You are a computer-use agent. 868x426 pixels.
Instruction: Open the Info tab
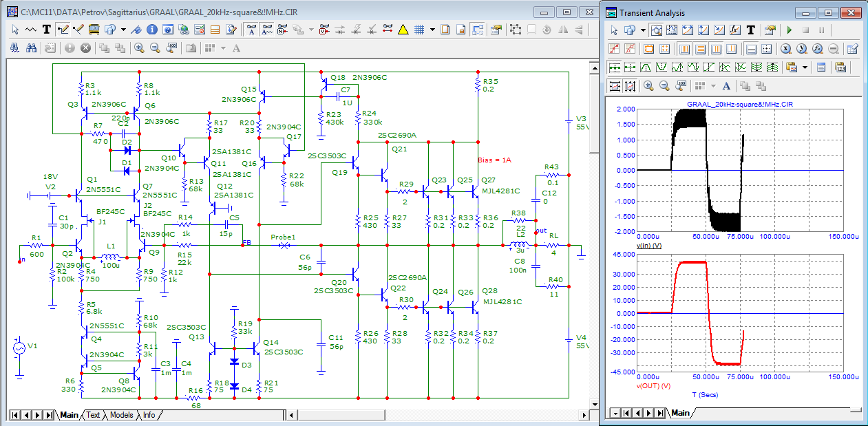pyautogui.click(x=149, y=415)
